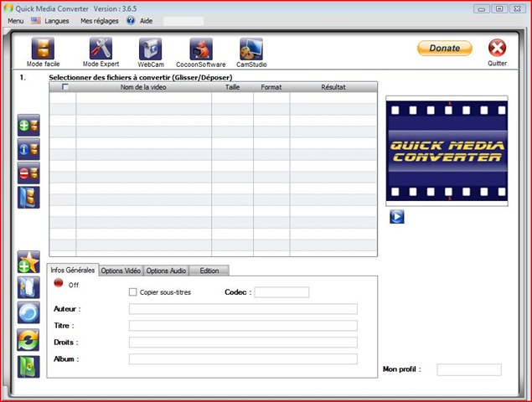Viewport: 532px width, 402px height.
Task: Select the Options Audio tab
Action: point(166,271)
